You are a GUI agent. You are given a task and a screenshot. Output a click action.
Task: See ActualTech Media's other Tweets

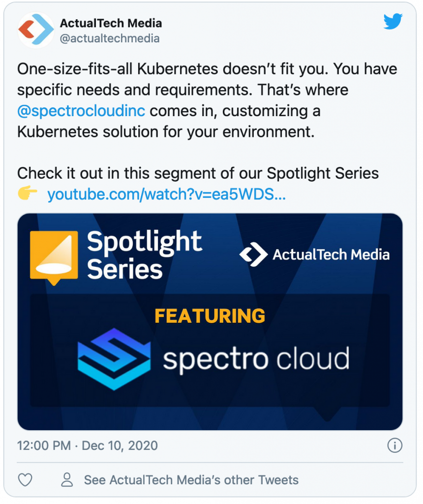[191, 480]
